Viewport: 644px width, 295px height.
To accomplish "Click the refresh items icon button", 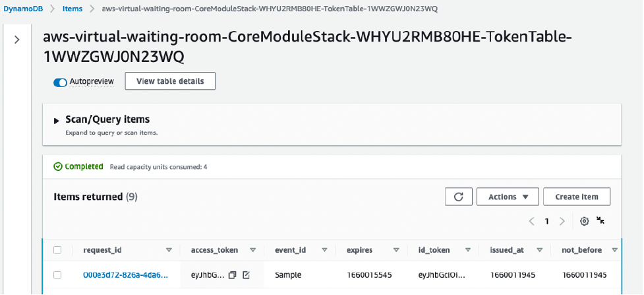I will pos(458,197).
